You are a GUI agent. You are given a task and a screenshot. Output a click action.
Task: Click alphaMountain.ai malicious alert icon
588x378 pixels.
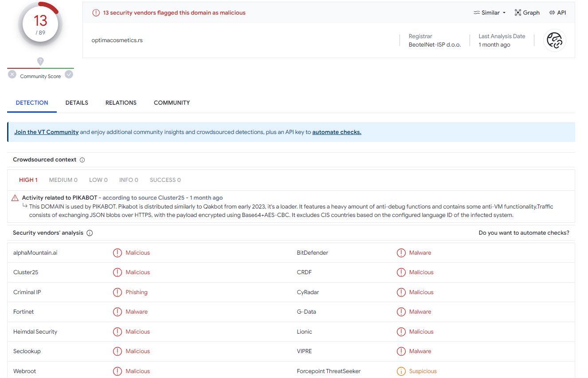pyautogui.click(x=117, y=253)
